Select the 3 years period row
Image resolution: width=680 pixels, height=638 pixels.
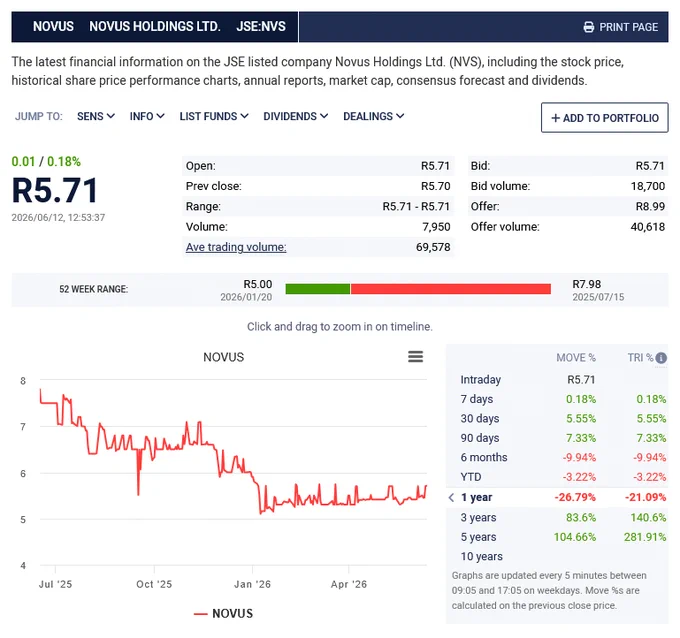pos(557,517)
